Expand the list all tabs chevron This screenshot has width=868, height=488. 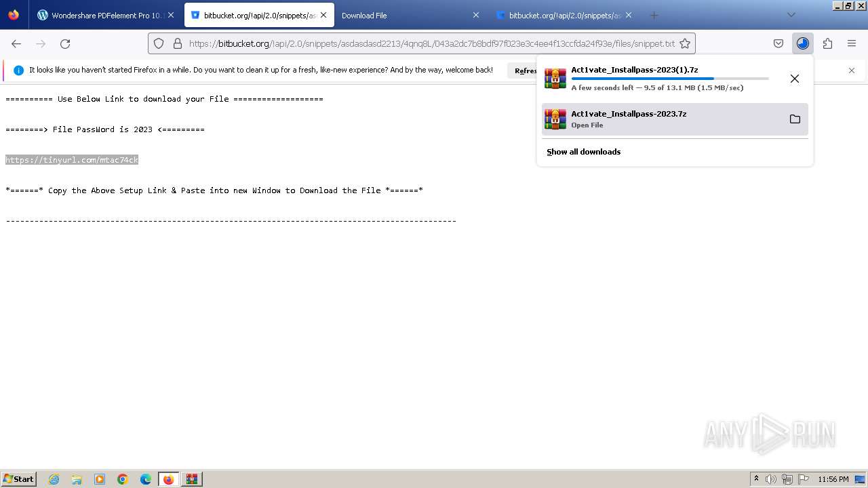point(791,15)
